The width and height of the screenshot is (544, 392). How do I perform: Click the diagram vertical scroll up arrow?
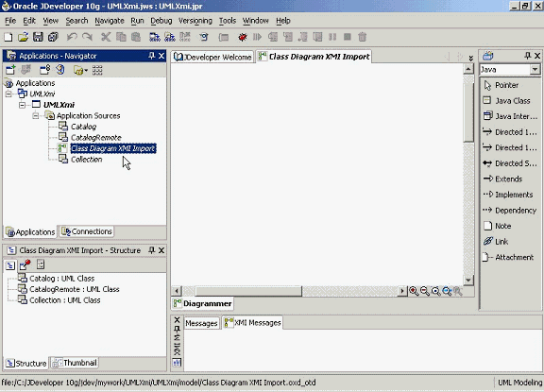click(x=468, y=69)
